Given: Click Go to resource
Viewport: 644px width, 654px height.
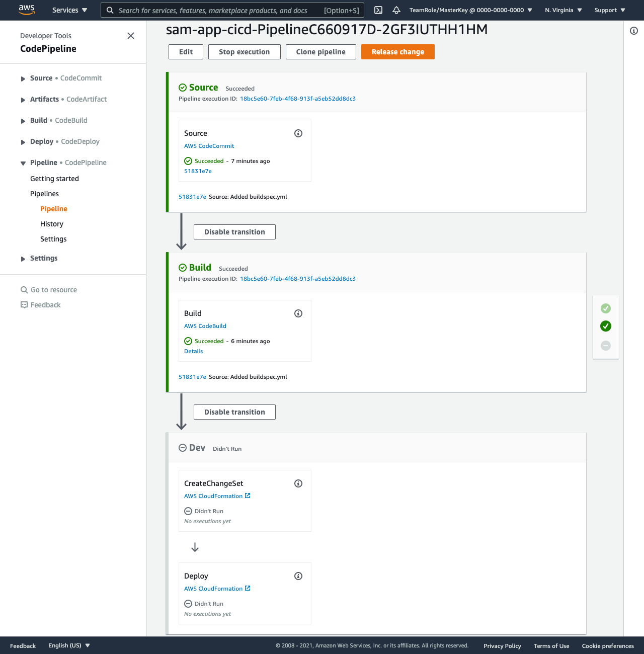Looking at the screenshot, I should 54,290.
